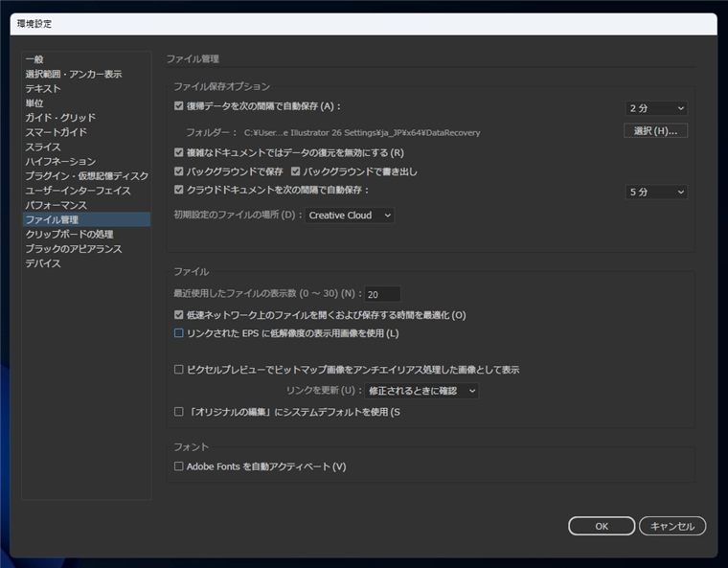Enable リンクされた EPS に低解像度の表示用画像を使用
Viewport: 728px width, 568px height.
(179, 333)
